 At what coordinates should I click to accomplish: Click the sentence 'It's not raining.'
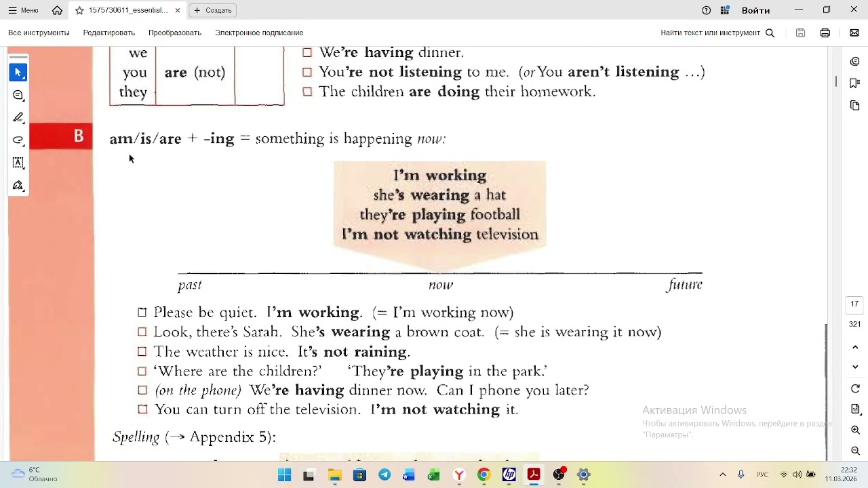click(x=353, y=352)
